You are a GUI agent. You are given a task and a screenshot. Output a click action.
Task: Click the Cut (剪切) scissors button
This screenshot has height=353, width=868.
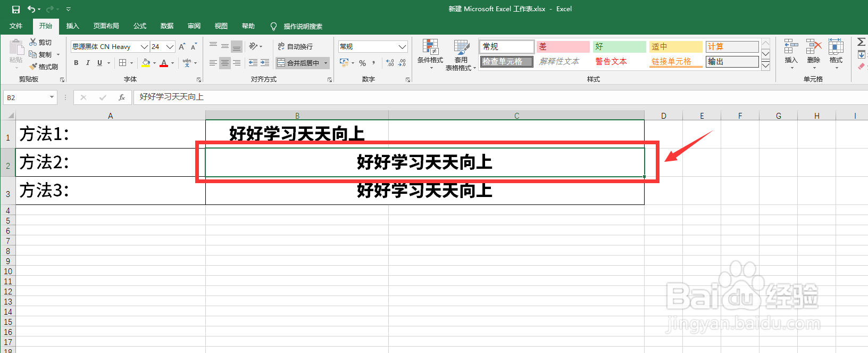(40, 42)
